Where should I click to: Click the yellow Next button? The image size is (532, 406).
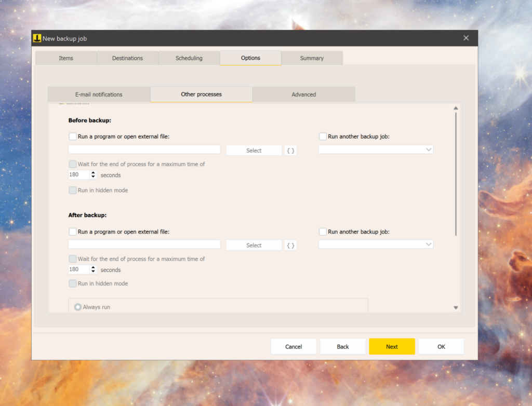coord(392,347)
